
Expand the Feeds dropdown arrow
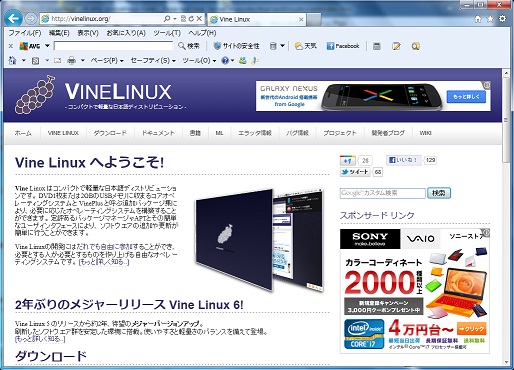[x=47, y=61]
